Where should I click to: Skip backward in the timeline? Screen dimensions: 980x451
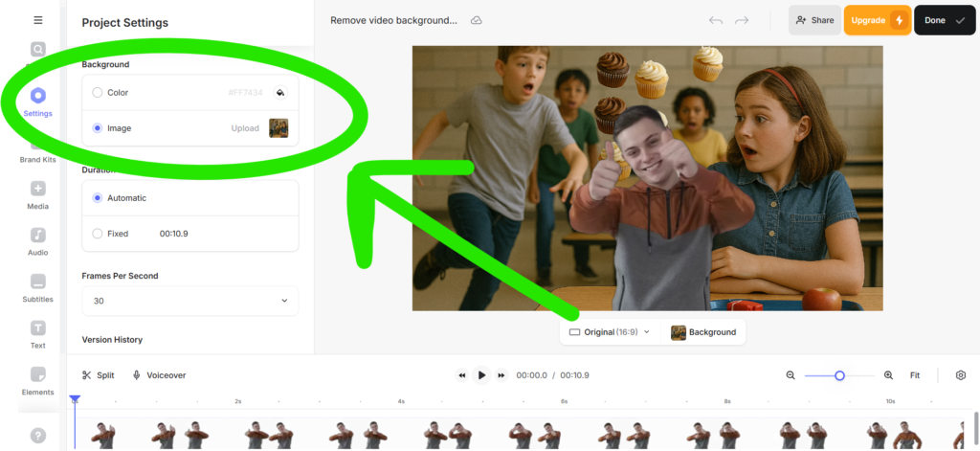coord(462,375)
